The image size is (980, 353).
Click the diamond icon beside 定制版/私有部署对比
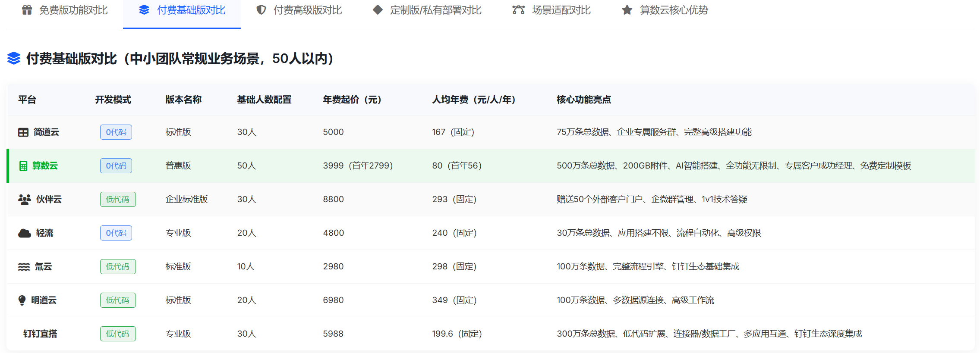click(x=378, y=10)
